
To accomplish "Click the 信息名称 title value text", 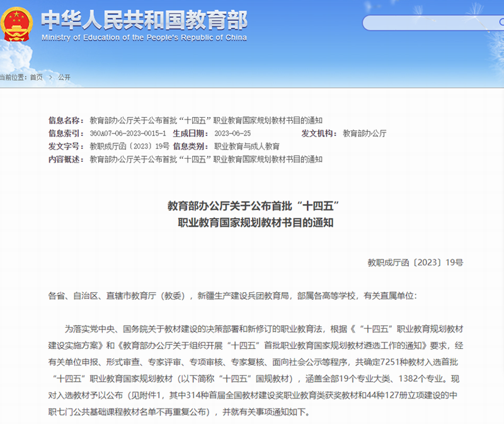I will 206,120.
